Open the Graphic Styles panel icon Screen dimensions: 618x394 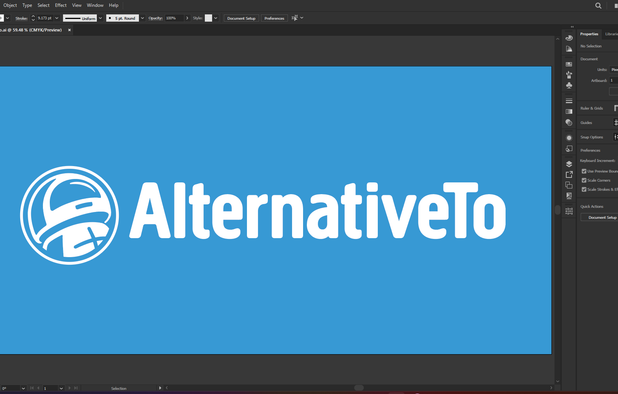pos(569,149)
